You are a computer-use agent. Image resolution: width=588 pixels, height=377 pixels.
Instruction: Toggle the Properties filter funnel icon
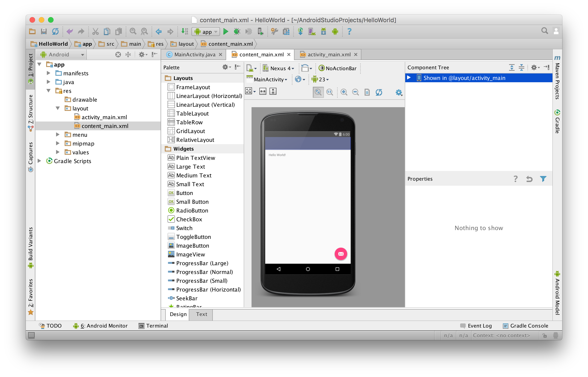pyautogui.click(x=543, y=179)
